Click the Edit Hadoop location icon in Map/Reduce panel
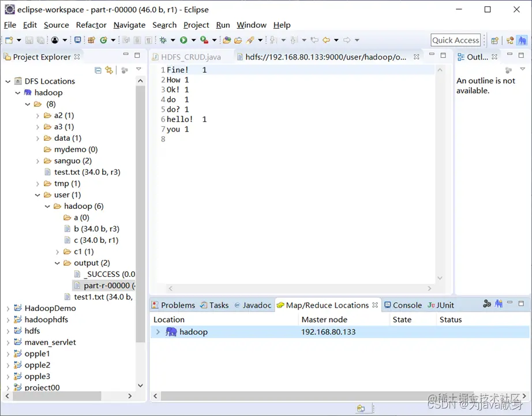The image size is (532, 416). (487, 303)
